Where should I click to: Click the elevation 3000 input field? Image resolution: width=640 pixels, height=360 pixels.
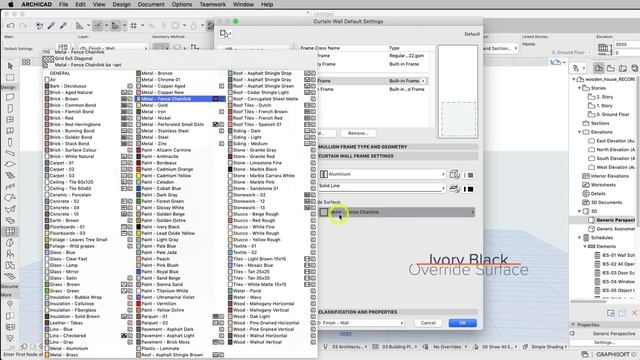tap(627, 44)
